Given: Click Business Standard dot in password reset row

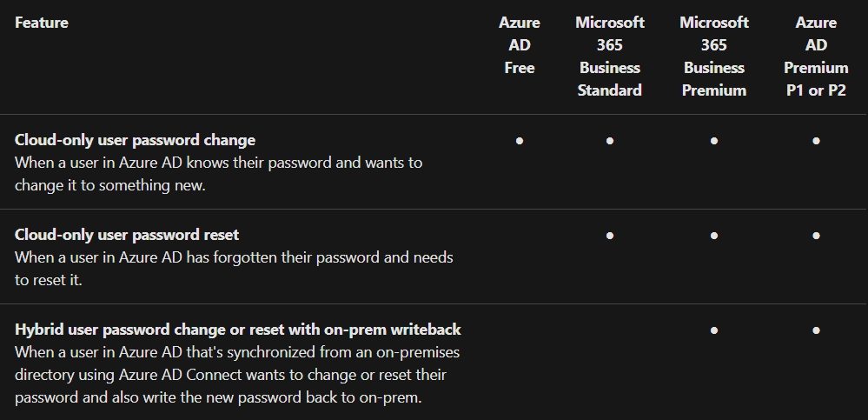Looking at the screenshot, I should (609, 236).
